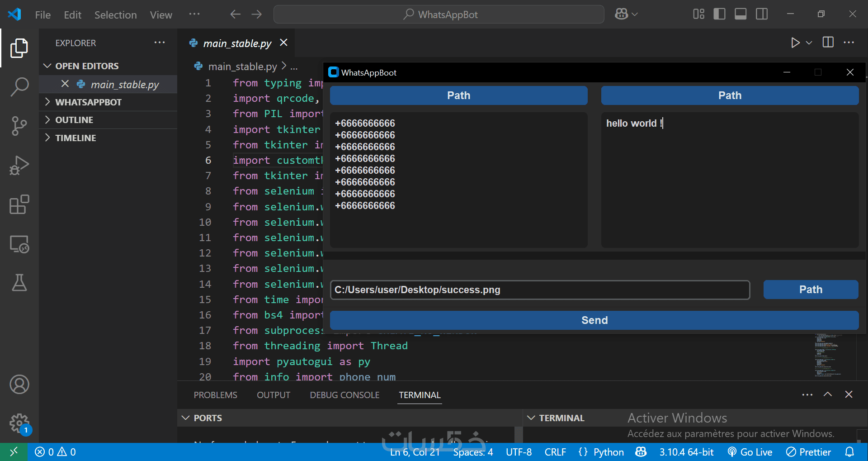The image size is (868, 461).
Task: Open Copilot dropdown chevron in title bar
Action: (x=635, y=14)
